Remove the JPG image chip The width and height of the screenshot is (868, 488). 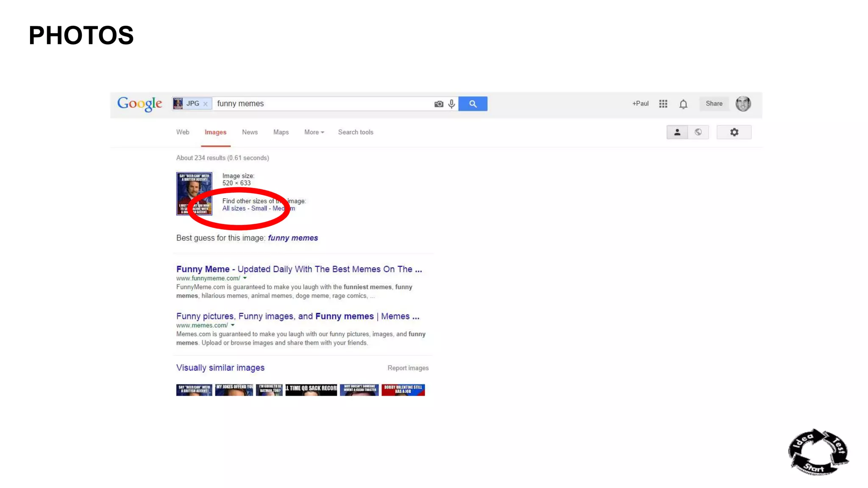[206, 104]
